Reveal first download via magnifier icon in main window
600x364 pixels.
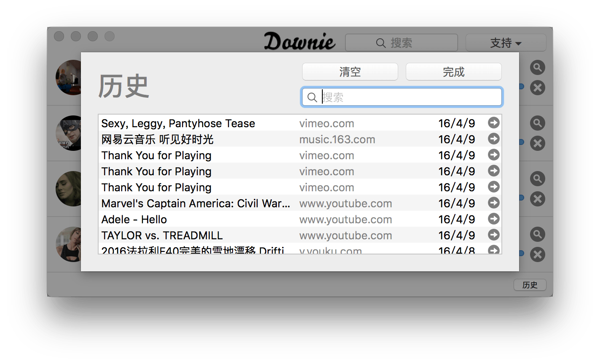coord(537,67)
